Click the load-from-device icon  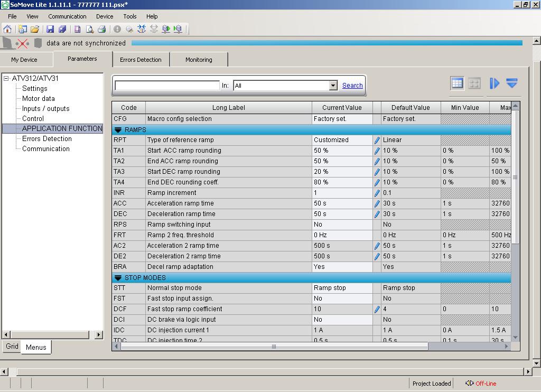click(x=178, y=29)
